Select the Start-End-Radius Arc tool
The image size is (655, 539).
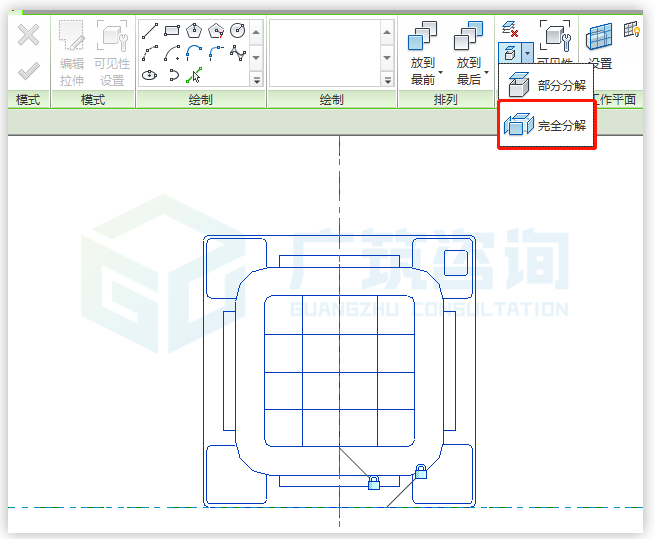click(x=150, y=53)
